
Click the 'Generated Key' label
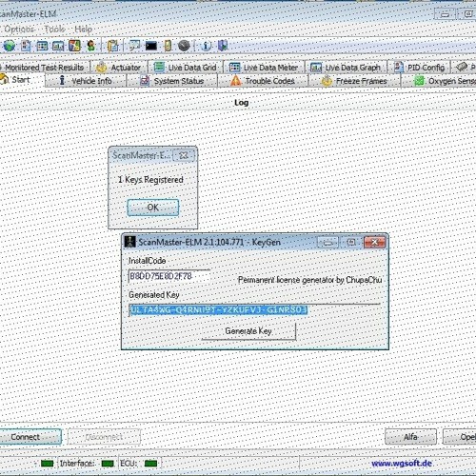click(154, 295)
